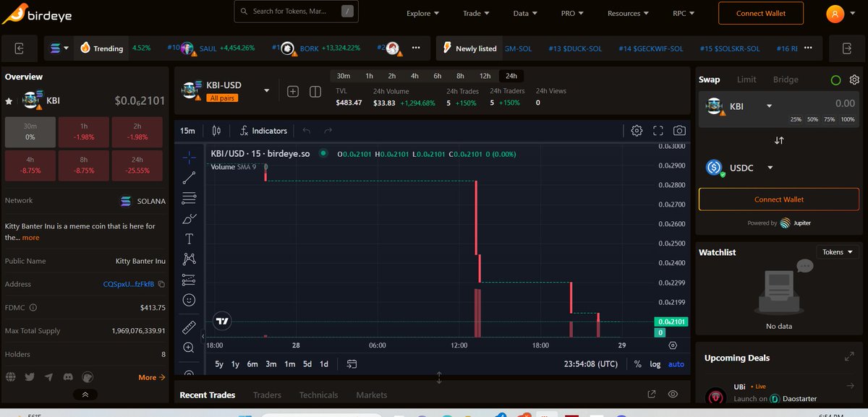Switch to the Limit tab

[x=746, y=79]
